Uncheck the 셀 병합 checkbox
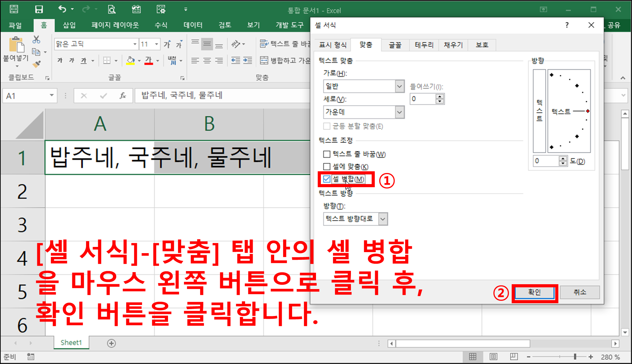This screenshot has height=364, width=632. (326, 179)
